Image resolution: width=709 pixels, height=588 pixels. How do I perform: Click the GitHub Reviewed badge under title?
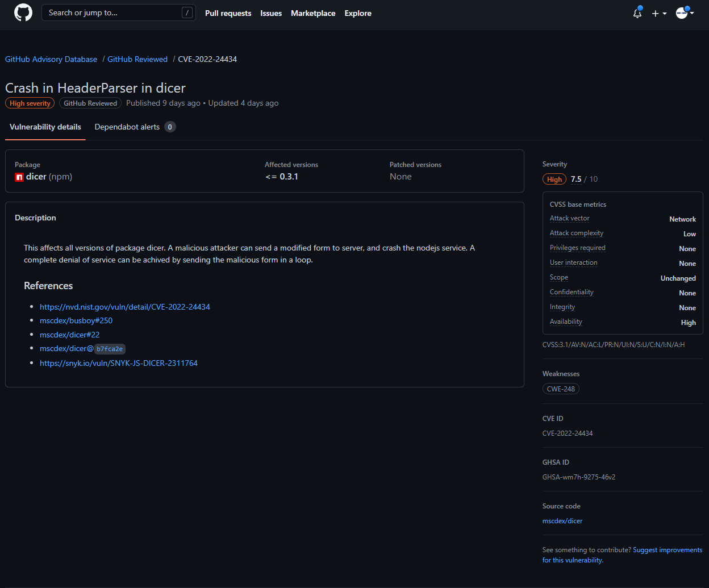(90, 103)
